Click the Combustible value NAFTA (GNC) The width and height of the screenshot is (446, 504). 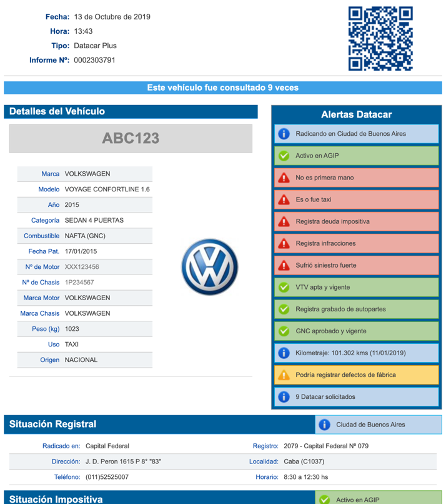tap(85, 236)
